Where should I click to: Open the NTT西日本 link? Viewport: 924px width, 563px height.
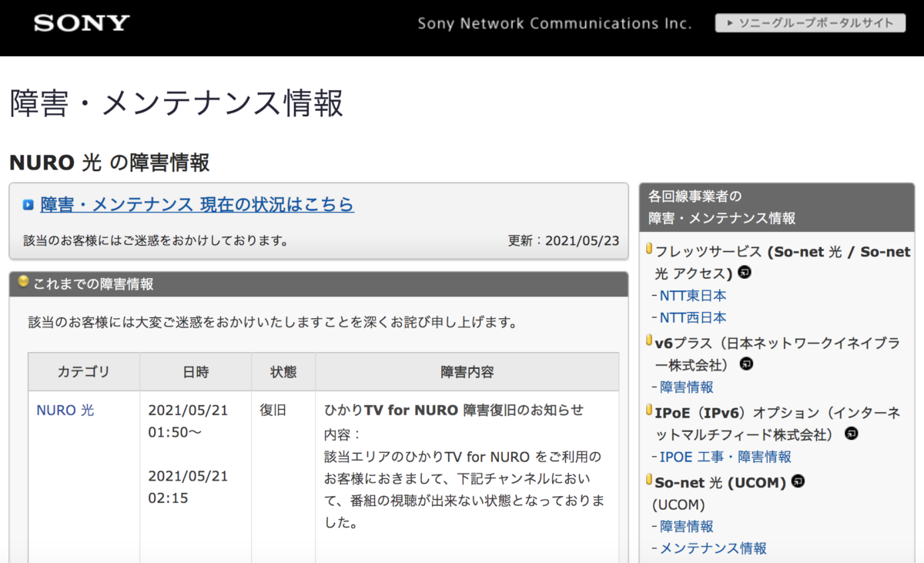click(693, 317)
